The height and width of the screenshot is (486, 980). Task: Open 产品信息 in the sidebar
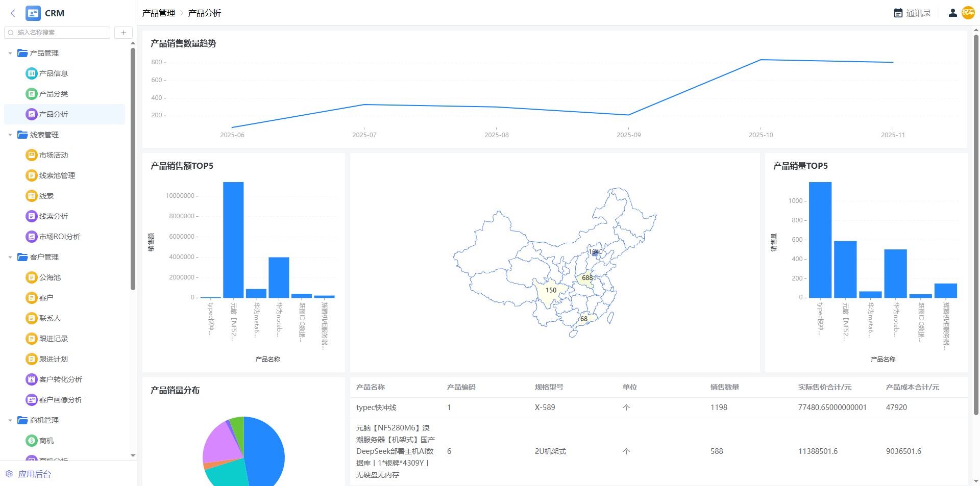click(53, 73)
